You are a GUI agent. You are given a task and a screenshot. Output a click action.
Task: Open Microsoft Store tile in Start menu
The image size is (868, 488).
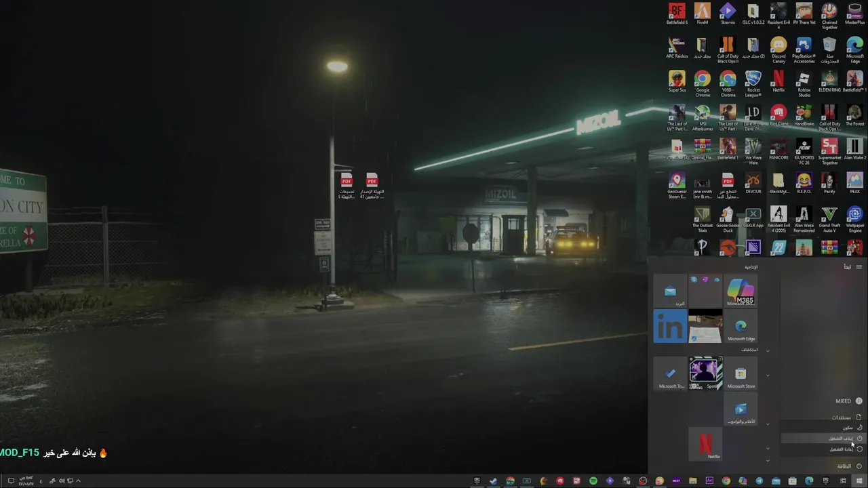[741, 373]
